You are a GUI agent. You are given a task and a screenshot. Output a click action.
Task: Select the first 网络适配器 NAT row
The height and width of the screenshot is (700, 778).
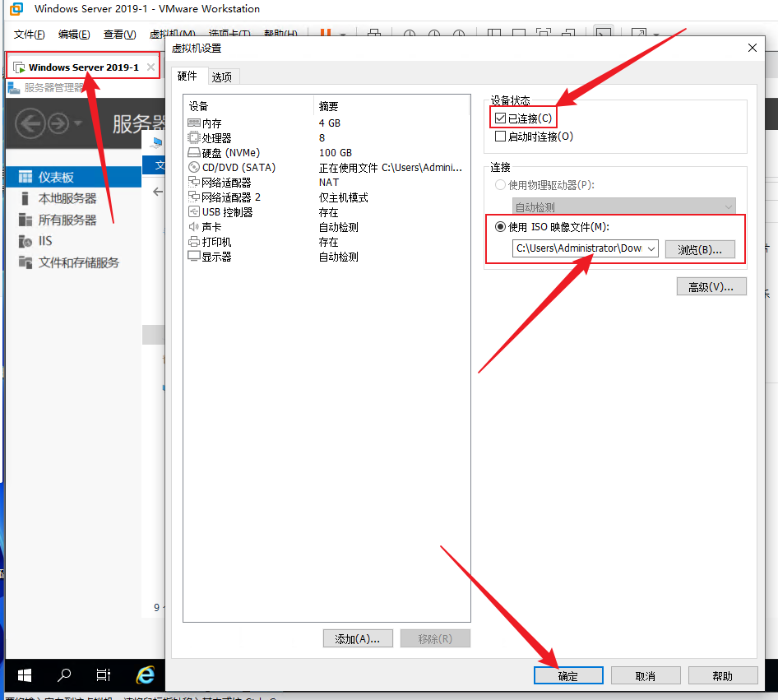click(326, 183)
